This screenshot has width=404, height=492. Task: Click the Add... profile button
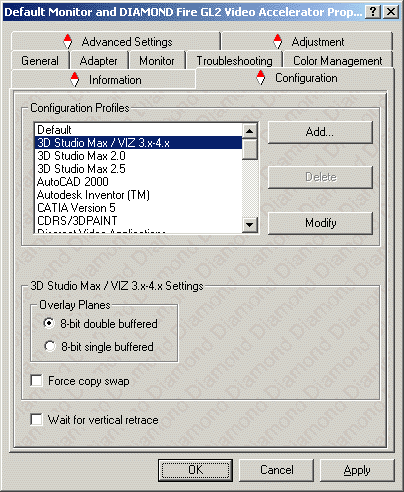(x=320, y=132)
